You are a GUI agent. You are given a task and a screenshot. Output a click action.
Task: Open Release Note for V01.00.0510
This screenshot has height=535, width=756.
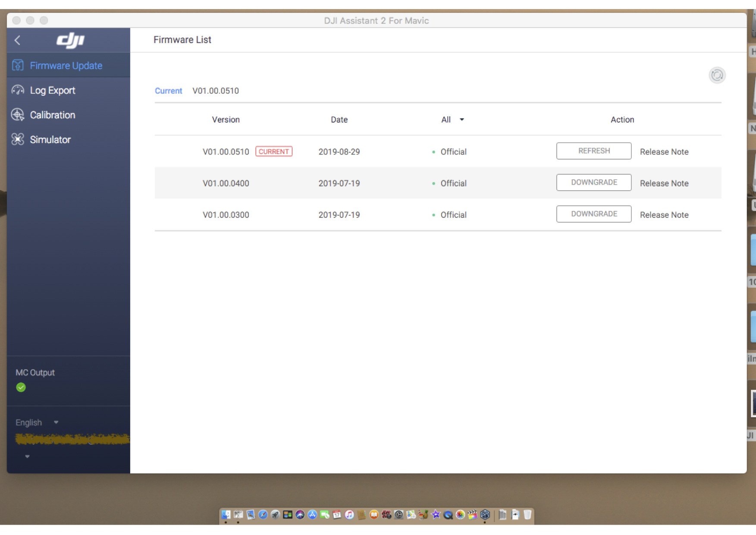point(664,152)
